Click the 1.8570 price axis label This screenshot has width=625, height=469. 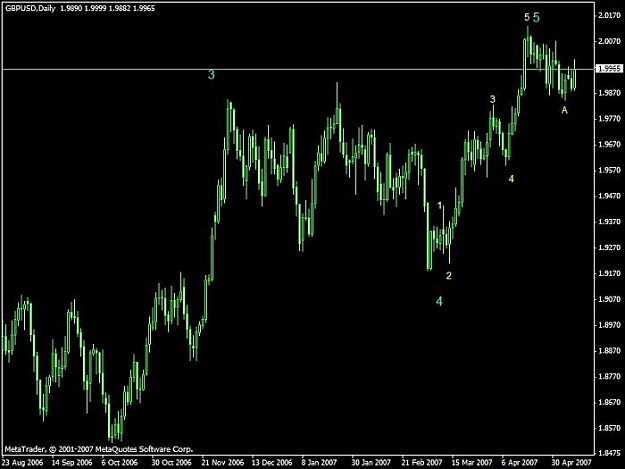tap(609, 428)
